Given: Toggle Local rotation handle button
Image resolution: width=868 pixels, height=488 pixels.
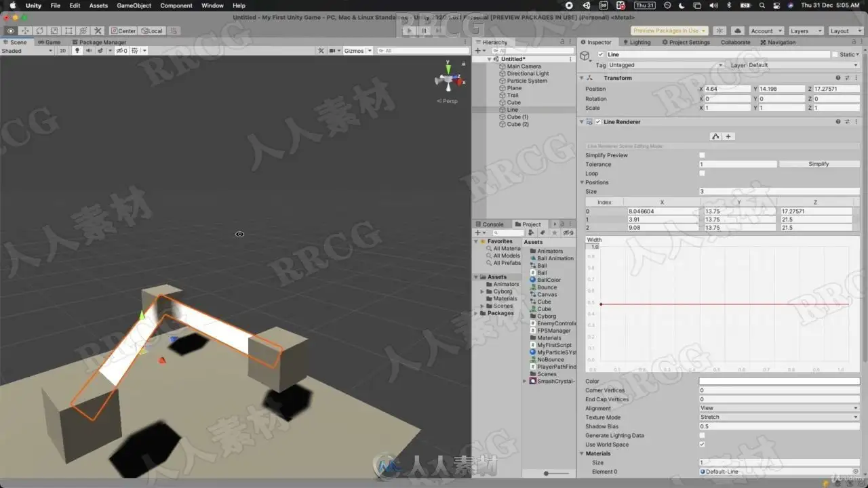Looking at the screenshot, I should pos(152,30).
